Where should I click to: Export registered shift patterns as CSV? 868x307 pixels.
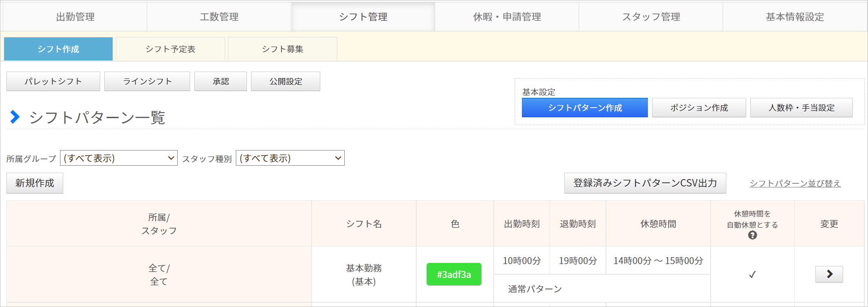645,183
